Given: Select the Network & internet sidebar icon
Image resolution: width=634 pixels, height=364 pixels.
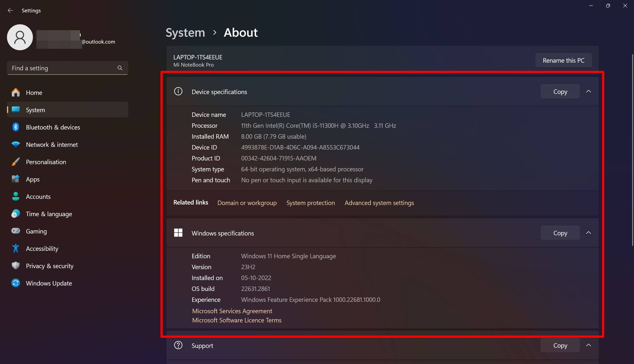Looking at the screenshot, I should [16, 145].
